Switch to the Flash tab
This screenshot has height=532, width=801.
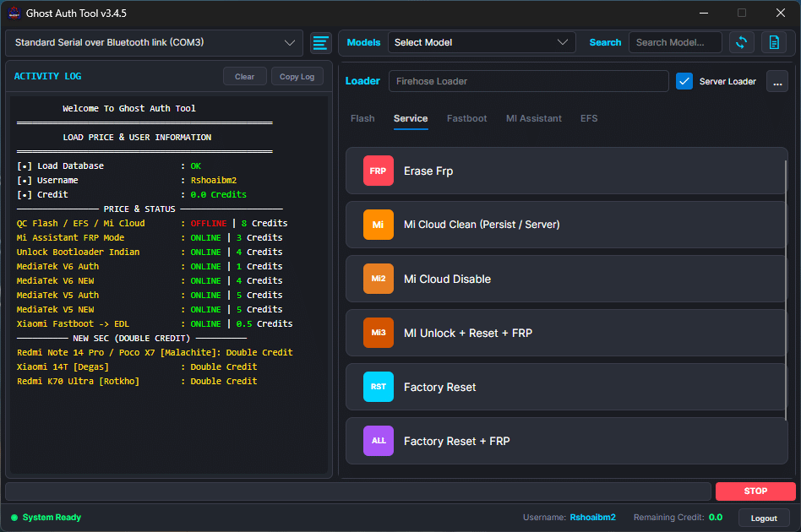tap(362, 118)
